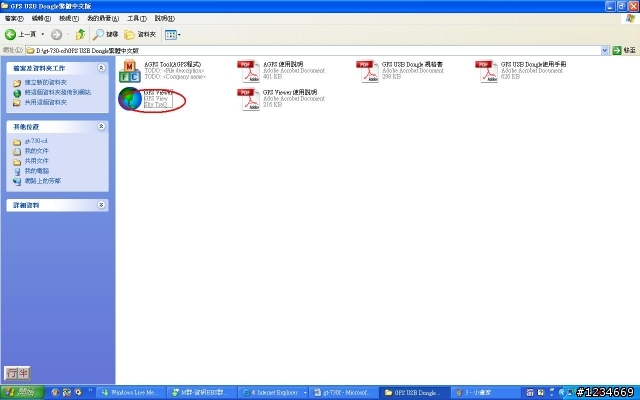Open the 檔案(F) menu
Viewport: 640px width, 400px height.
pos(14,18)
